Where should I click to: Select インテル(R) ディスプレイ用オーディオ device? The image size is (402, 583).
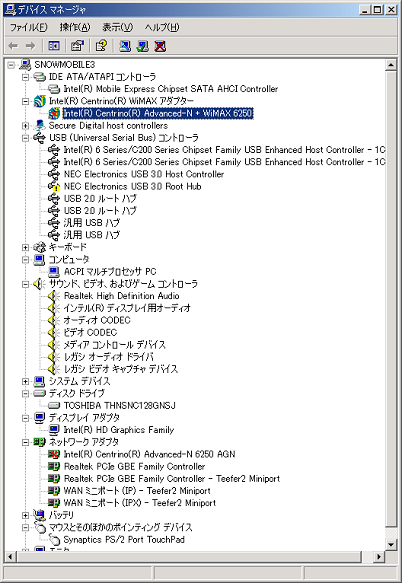click(127, 308)
